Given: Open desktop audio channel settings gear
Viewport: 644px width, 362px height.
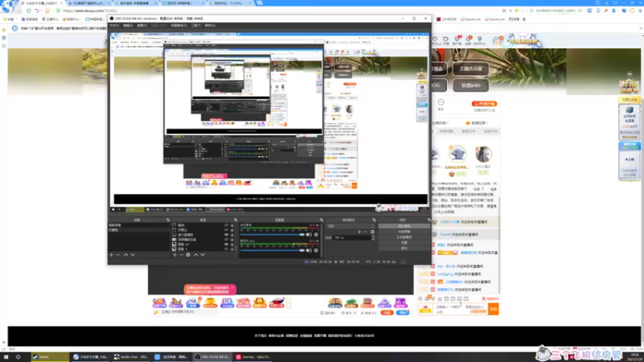Looking at the screenshot, I should point(316,235).
